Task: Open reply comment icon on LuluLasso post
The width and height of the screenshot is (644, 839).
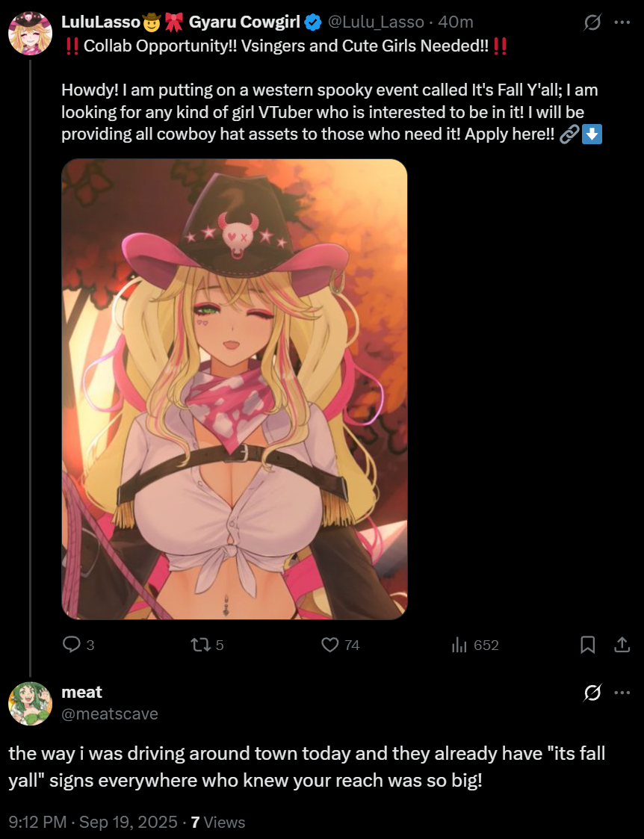Action: coord(71,644)
